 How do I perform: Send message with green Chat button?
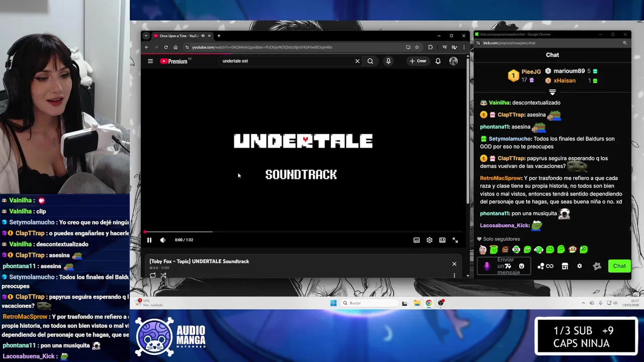pyautogui.click(x=619, y=266)
